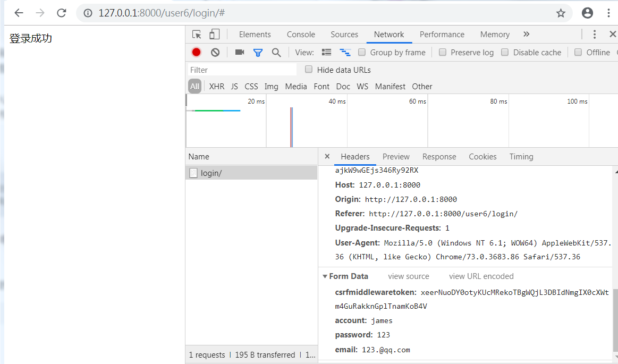
Task: Open the Response tab
Action: (439, 156)
